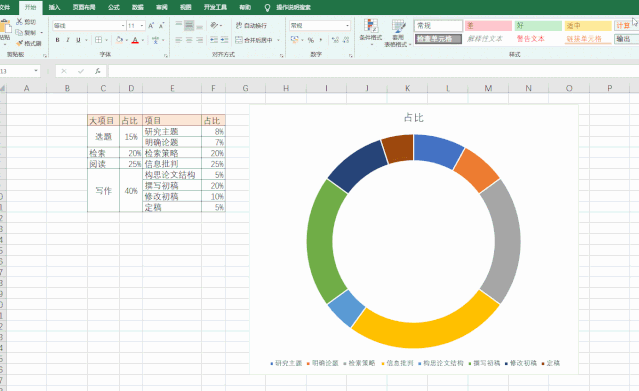Click the increase indent icon
The image size is (639, 391).
click(x=225, y=40)
